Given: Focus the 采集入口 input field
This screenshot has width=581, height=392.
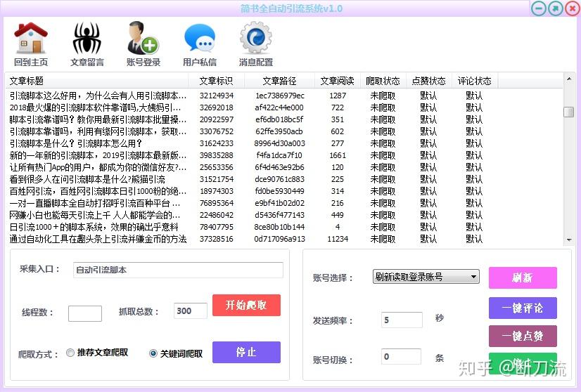Looking at the screenshot, I should pos(178,270).
